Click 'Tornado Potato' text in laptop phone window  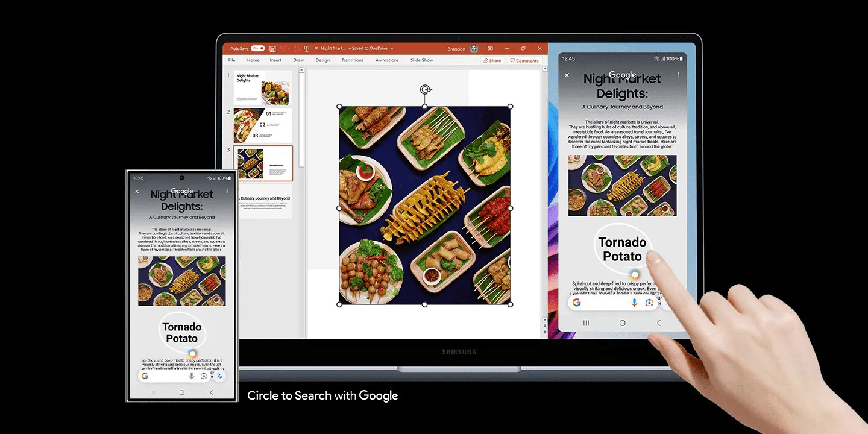pyautogui.click(x=622, y=250)
